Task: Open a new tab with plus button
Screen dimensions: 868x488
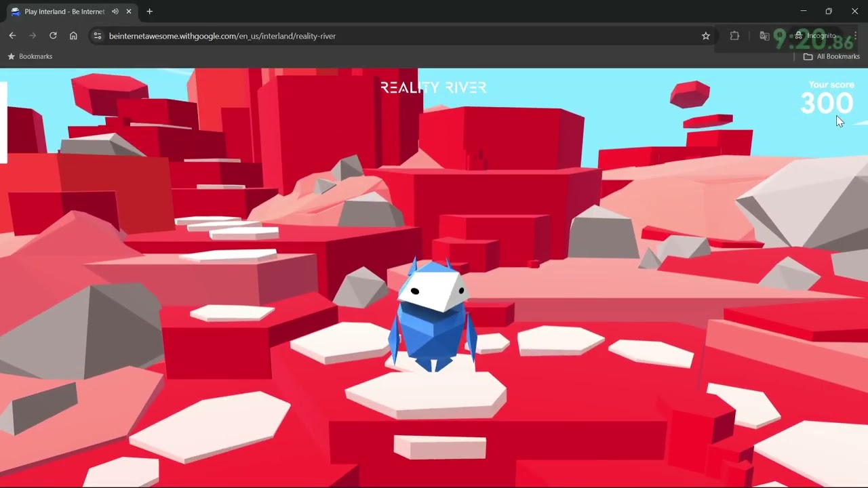Action: click(x=149, y=12)
